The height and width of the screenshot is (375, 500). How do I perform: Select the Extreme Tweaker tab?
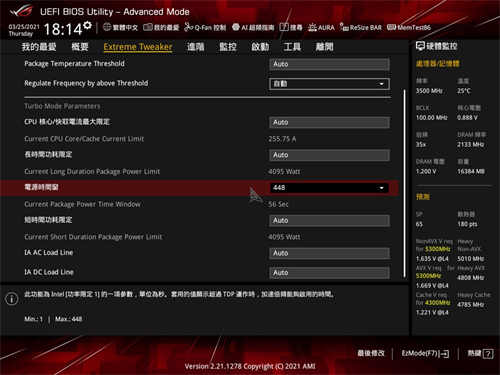[138, 47]
